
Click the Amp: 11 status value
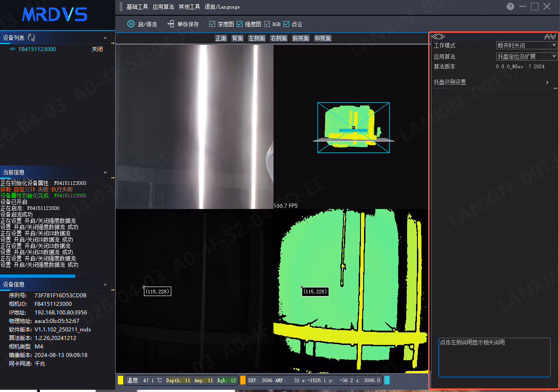pyautogui.click(x=204, y=380)
